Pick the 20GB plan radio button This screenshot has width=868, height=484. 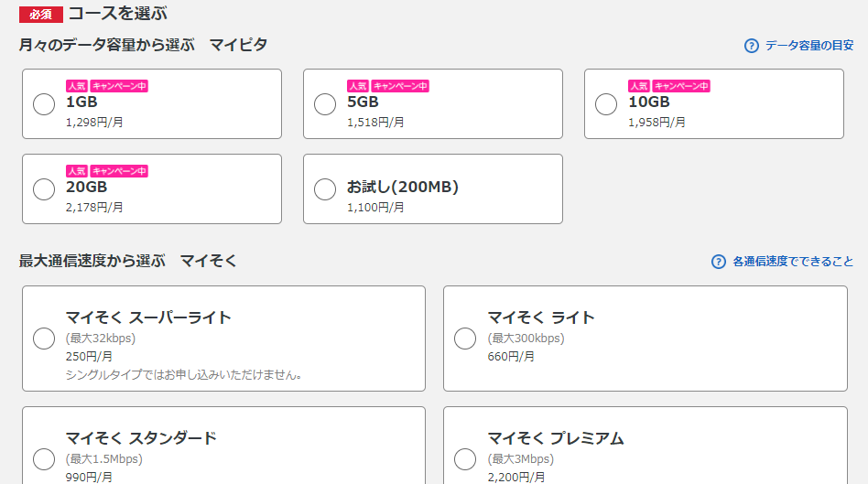[x=44, y=189]
